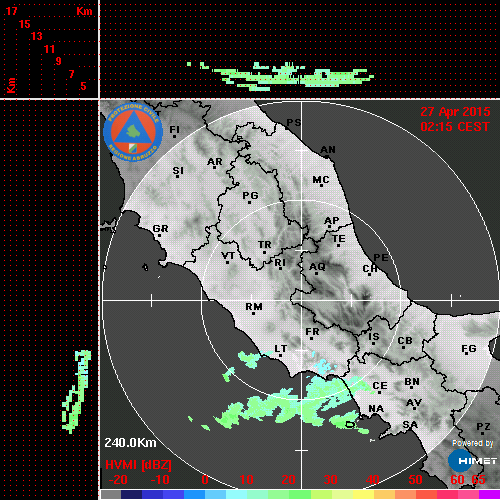Click the FI city label
Image resolution: width=500 pixels, height=500 pixels.
pyautogui.click(x=174, y=129)
